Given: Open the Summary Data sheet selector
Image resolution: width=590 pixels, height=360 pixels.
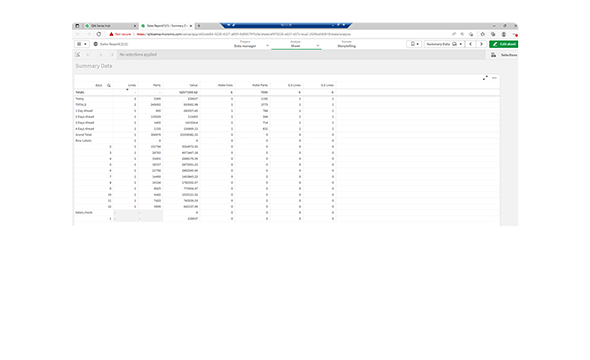Looking at the screenshot, I should click(444, 44).
